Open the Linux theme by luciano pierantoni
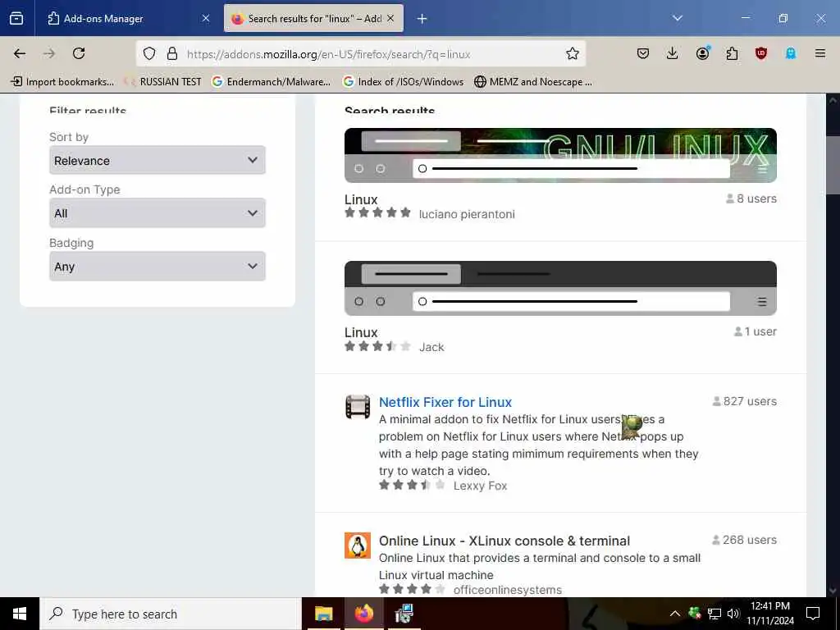 [x=361, y=199]
